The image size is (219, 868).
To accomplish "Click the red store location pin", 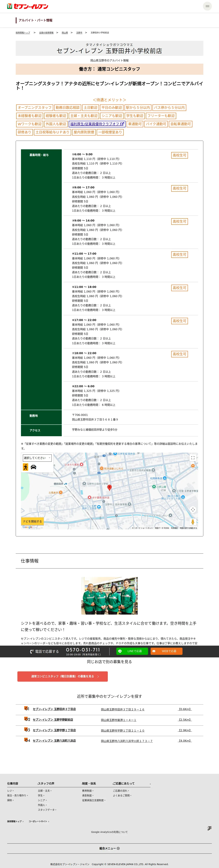I will pos(109,488).
